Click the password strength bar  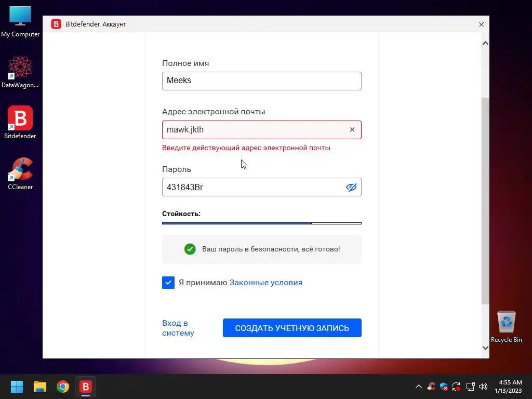[x=262, y=223]
